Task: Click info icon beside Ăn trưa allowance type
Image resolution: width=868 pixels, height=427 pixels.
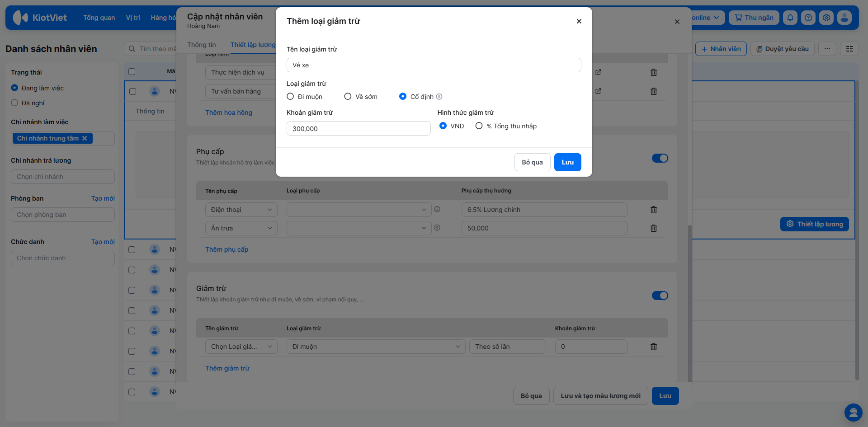Action: tap(437, 228)
